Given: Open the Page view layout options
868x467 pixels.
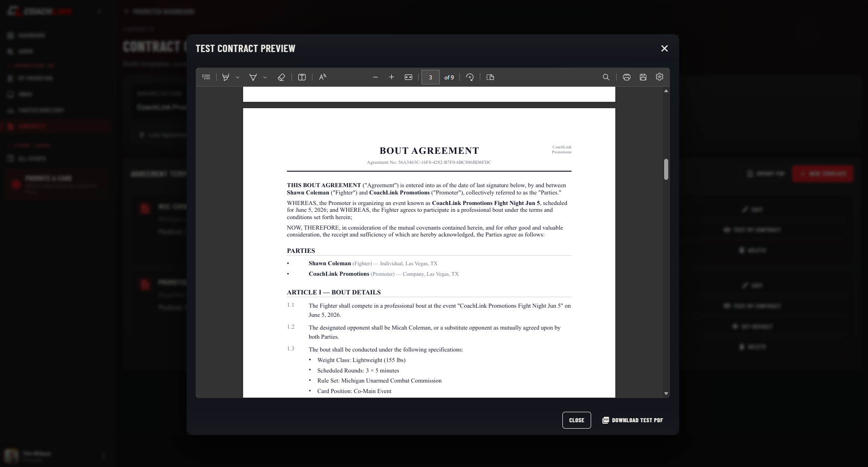Looking at the screenshot, I should (490, 77).
